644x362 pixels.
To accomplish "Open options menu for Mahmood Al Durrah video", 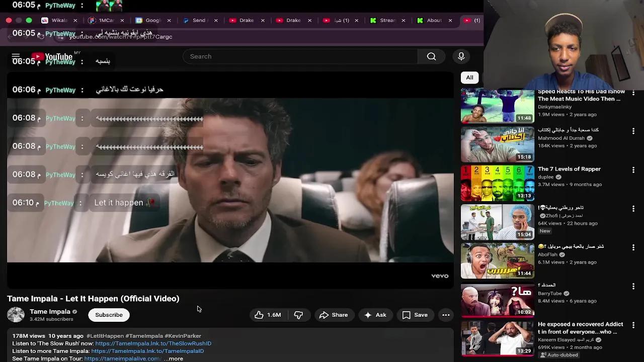I will 633,131.
